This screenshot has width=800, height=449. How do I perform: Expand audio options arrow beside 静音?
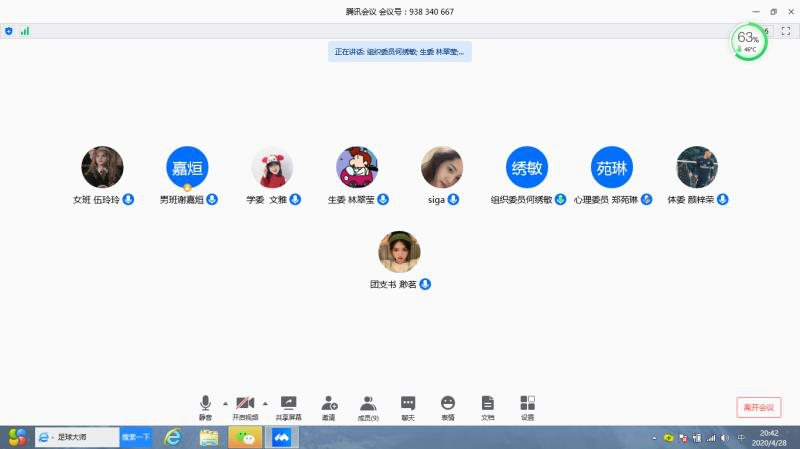225,403
